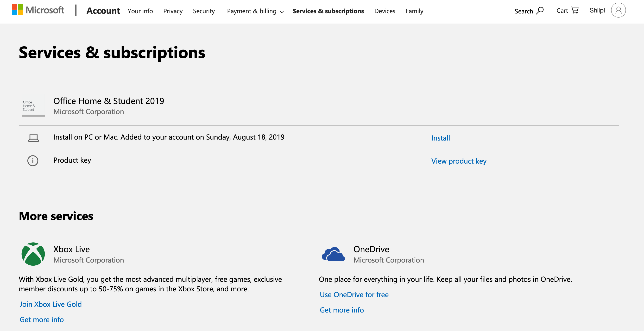Open the Security tab
This screenshot has width=644, height=331.
[204, 11]
